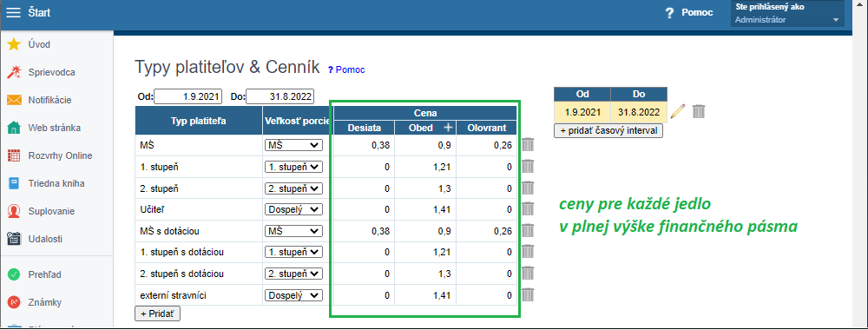
Task: Open portion size dropdown for 2. stupeň row
Action: pos(293,188)
